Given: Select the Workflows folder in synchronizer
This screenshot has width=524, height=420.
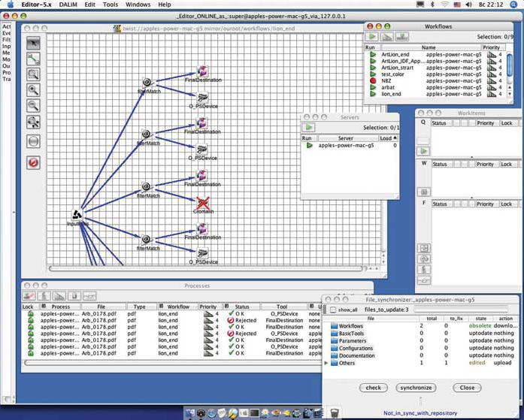Looking at the screenshot, I should tap(350, 326).
